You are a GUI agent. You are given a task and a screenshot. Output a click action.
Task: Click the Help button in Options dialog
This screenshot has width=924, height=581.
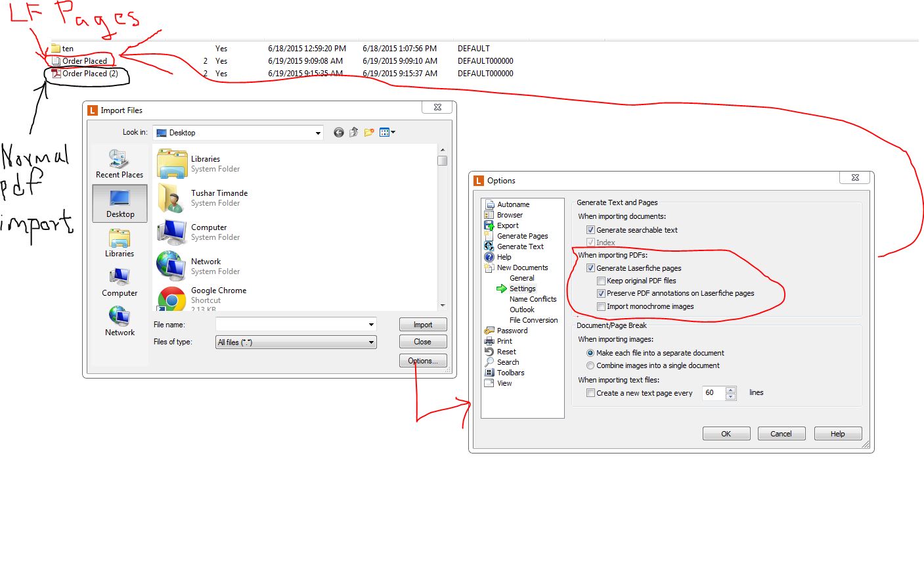pyautogui.click(x=838, y=434)
